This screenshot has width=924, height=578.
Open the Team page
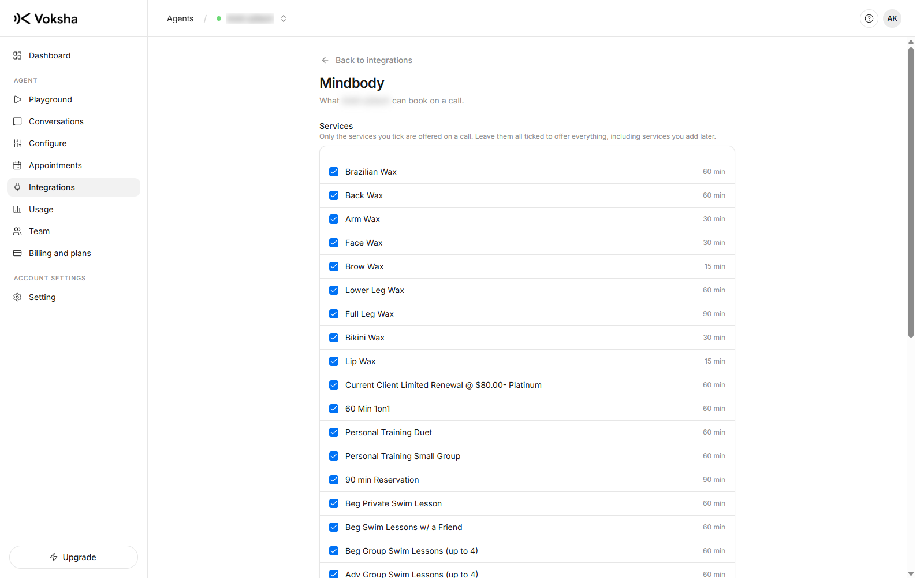pos(73,231)
